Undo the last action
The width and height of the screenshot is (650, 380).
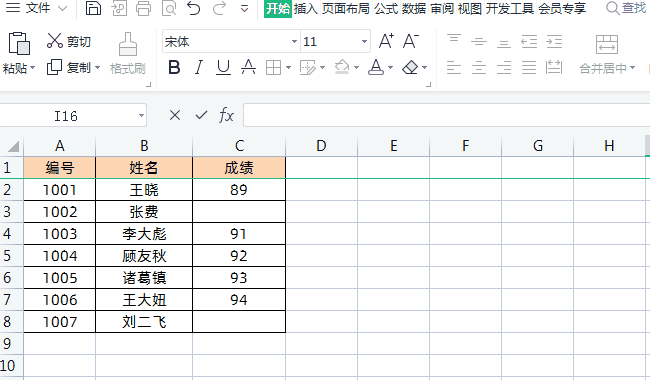pos(194,8)
